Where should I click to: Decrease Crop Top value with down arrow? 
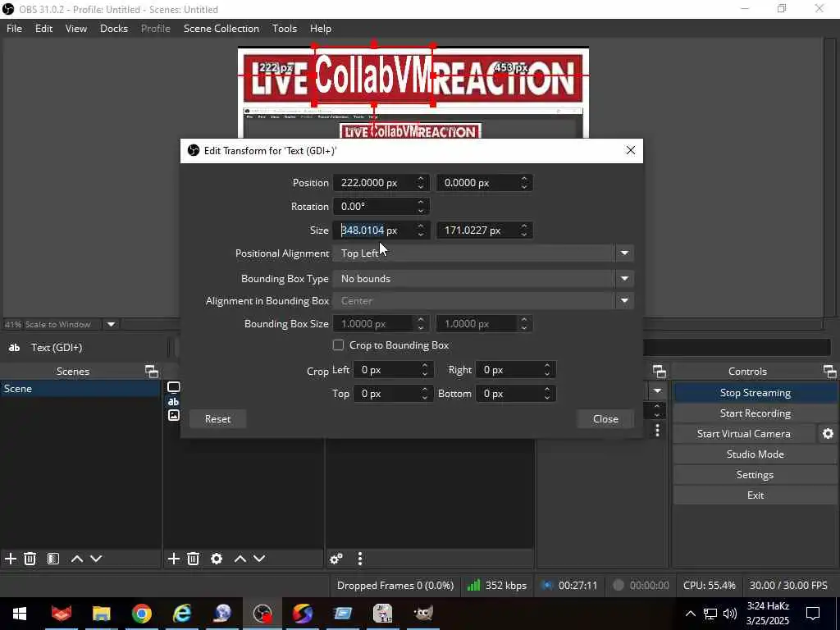click(424, 398)
